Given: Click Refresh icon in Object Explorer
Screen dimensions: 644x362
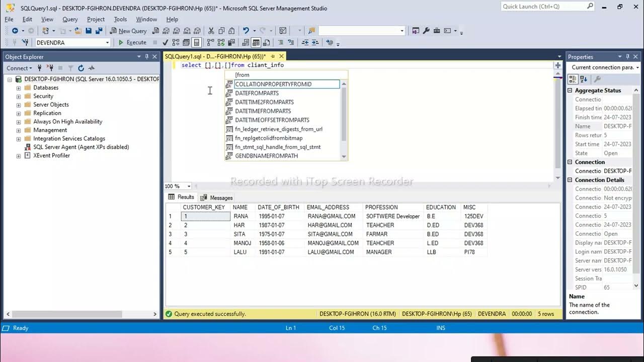Looking at the screenshot, I should (81, 68).
